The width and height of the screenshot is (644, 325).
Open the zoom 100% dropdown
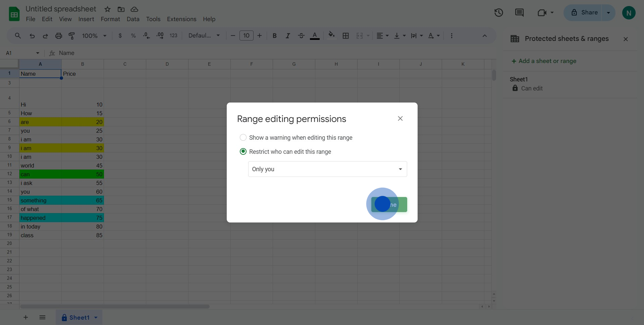click(94, 36)
